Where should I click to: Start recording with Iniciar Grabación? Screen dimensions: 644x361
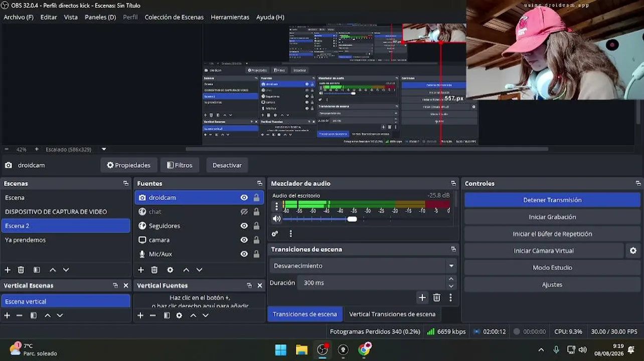click(552, 217)
